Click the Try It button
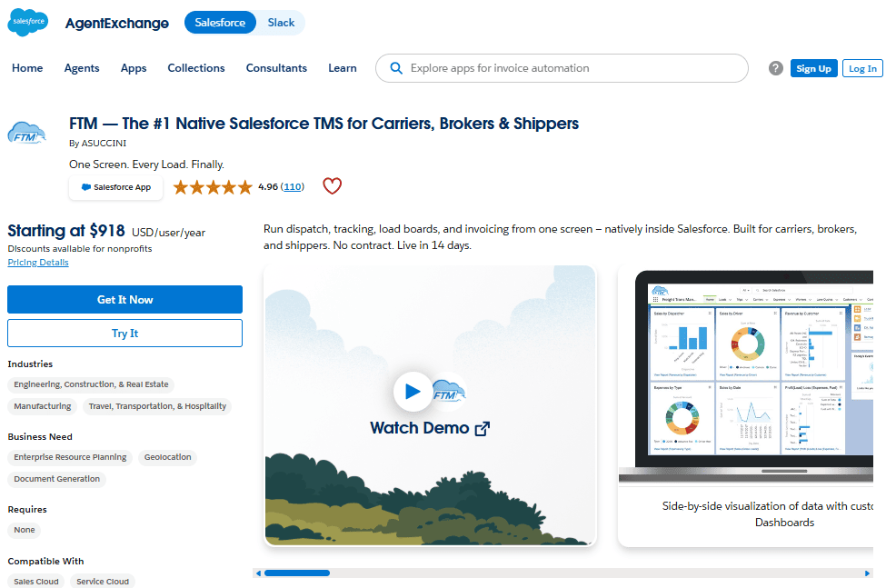The image size is (886, 588). [x=124, y=334]
